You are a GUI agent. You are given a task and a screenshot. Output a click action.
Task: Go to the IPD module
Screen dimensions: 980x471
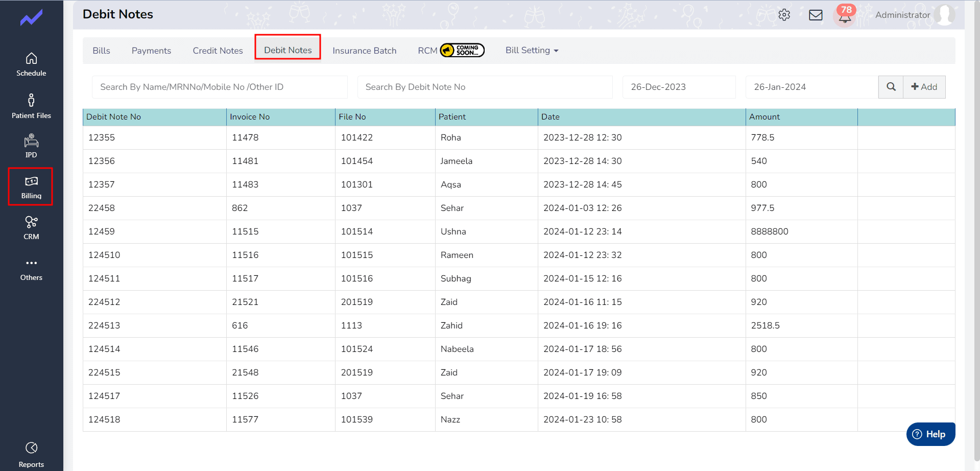[x=31, y=146]
